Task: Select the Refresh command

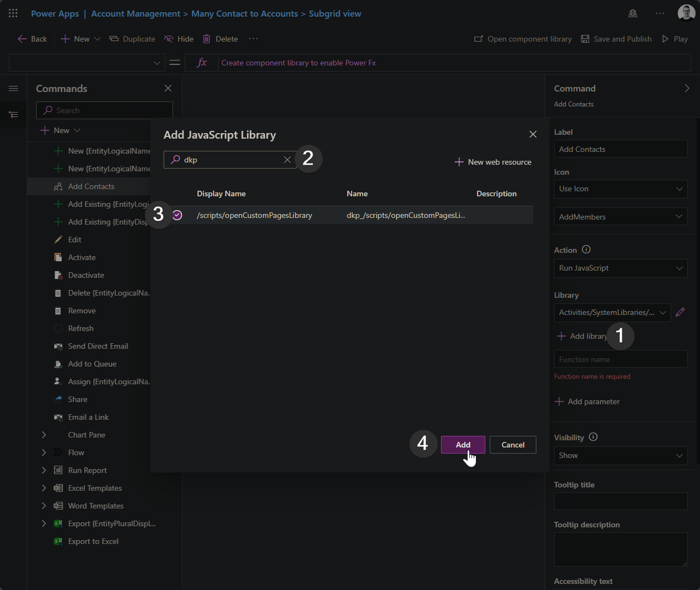Action: (x=80, y=328)
